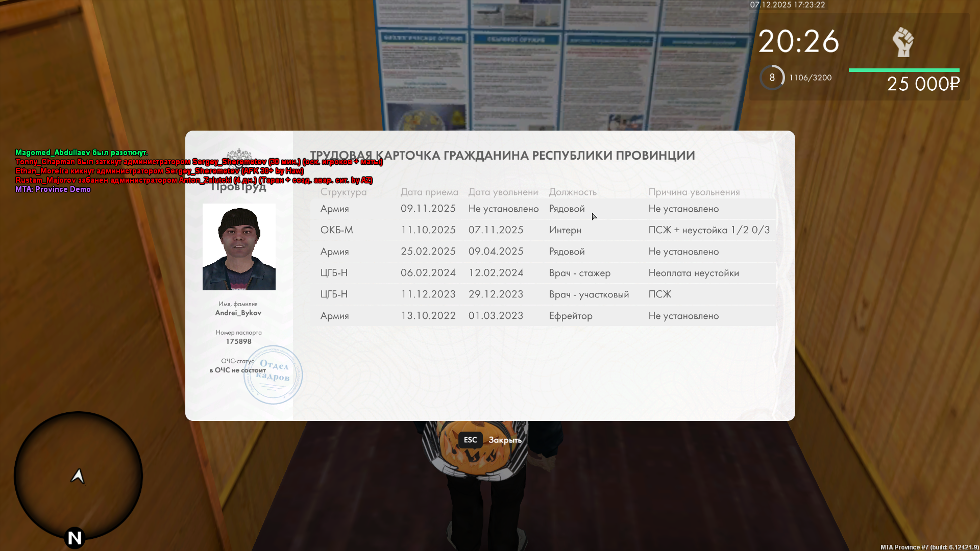Click the blue Отдел кадров stamp
This screenshot has height=551, width=980.
tap(273, 375)
